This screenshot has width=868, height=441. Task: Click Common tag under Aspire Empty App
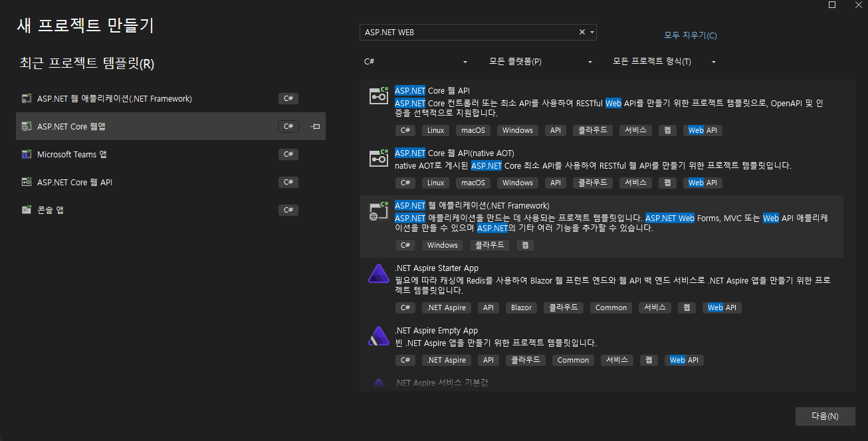tap(574, 360)
